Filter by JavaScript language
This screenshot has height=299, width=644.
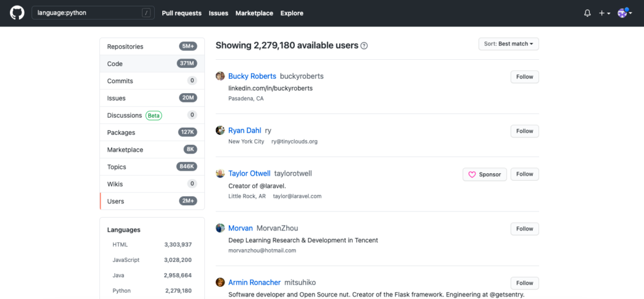(126, 260)
